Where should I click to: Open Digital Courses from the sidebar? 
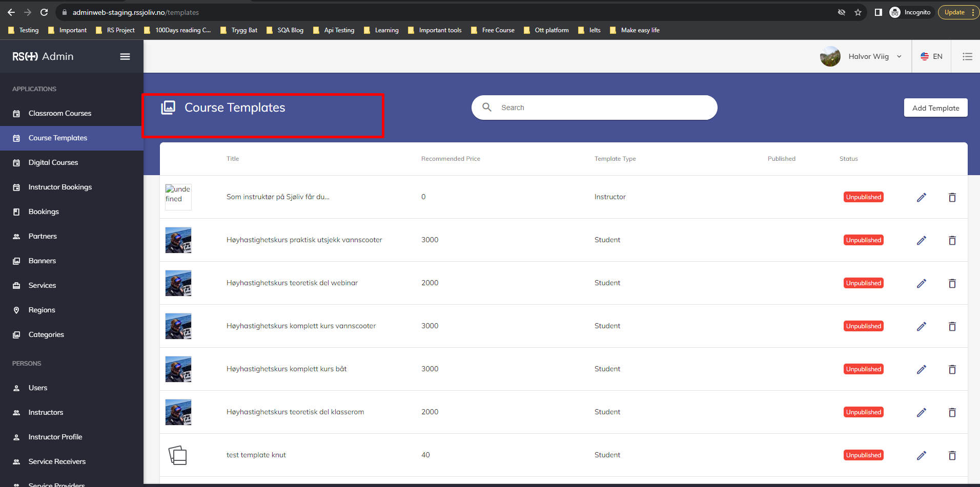pos(53,162)
